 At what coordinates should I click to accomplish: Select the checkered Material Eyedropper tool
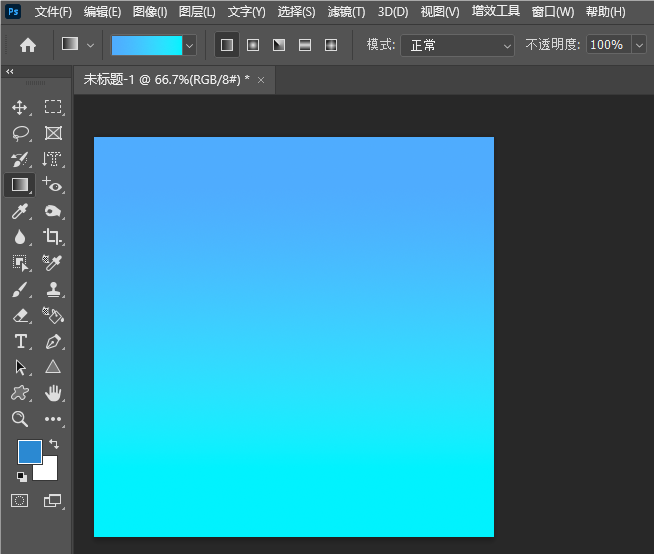[53, 263]
